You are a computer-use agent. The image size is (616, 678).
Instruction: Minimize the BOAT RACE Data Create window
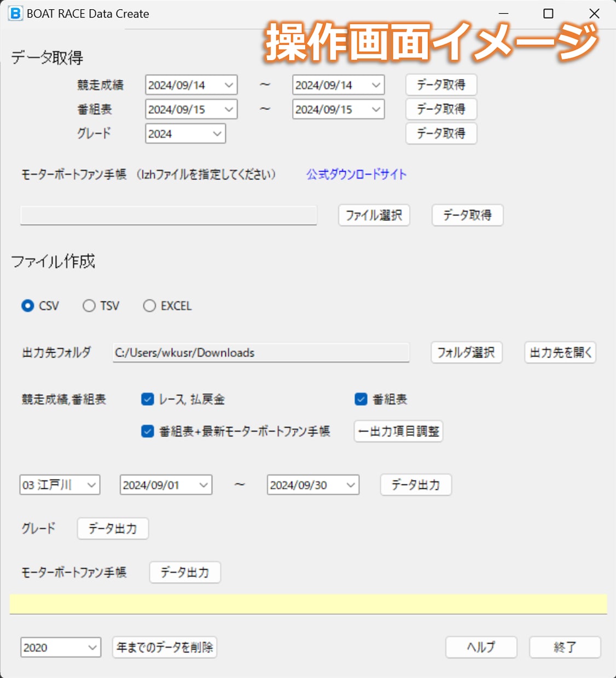click(x=504, y=14)
